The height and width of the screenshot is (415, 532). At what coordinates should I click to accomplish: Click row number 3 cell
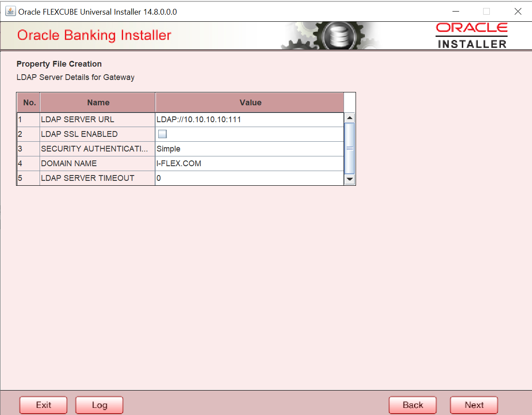pos(28,148)
